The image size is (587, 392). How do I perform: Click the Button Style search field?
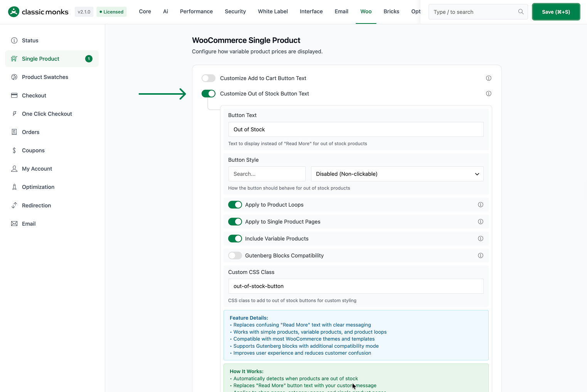coord(267,174)
